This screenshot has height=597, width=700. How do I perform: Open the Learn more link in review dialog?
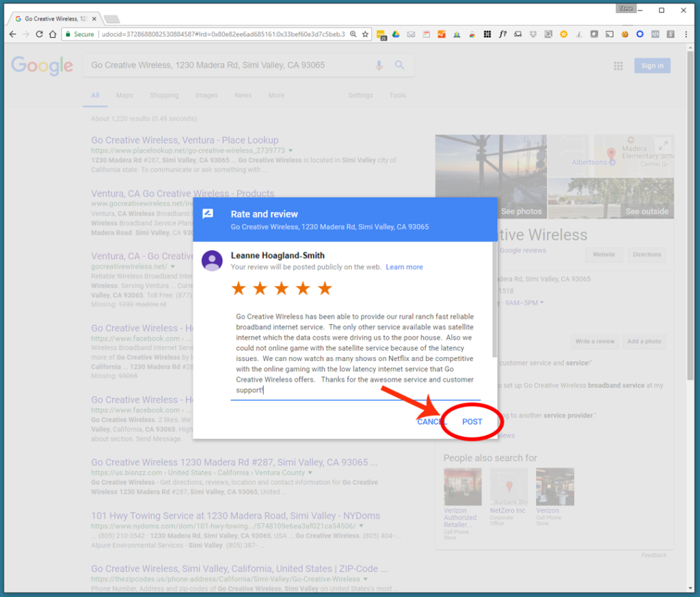click(404, 267)
